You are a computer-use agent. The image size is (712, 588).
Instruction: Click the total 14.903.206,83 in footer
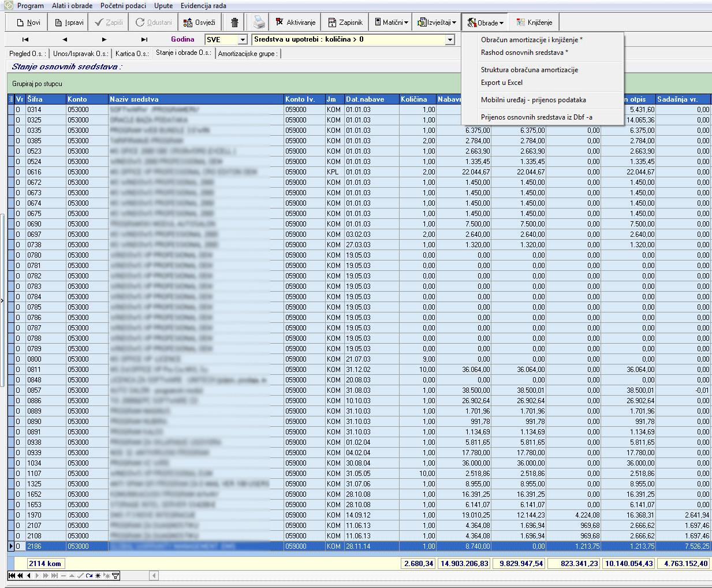464,564
